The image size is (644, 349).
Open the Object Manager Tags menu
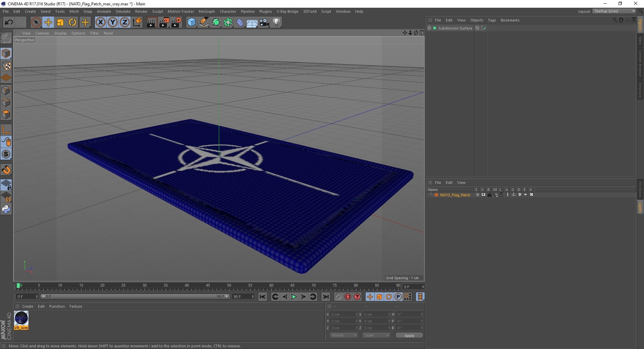point(492,20)
